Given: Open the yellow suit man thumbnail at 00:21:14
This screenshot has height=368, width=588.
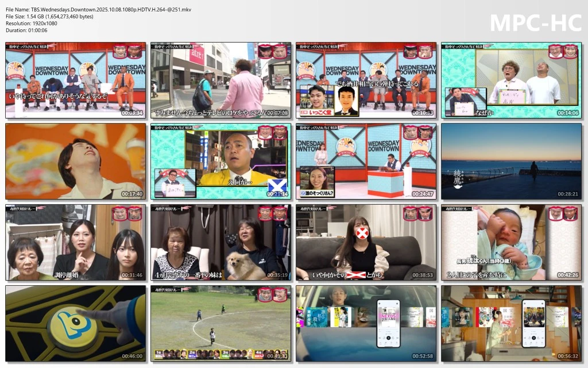Looking at the screenshot, I should coord(220,162).
